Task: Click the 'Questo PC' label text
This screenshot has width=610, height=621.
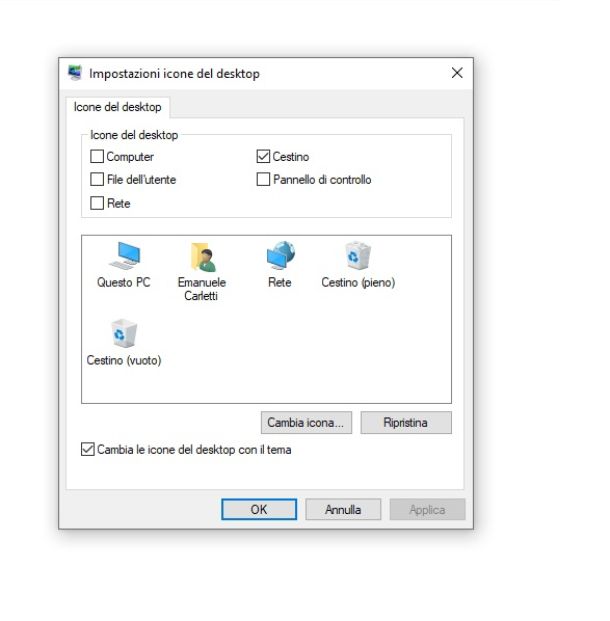Action: tap(124, 282)
